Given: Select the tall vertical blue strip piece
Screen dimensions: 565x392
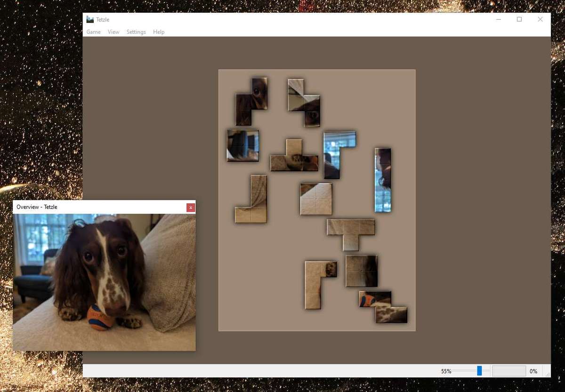Looking at the screenshot, I should coord(383,180).
